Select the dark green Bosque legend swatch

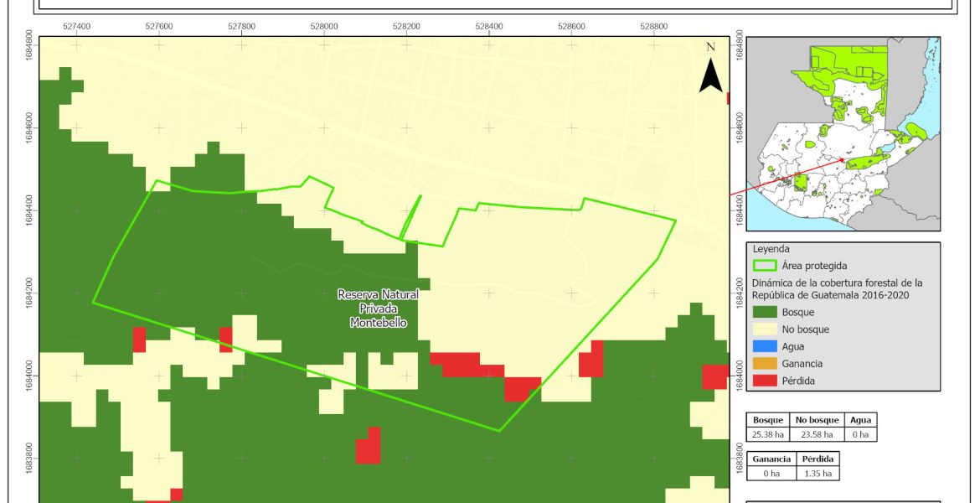click(x=765, y=313)
